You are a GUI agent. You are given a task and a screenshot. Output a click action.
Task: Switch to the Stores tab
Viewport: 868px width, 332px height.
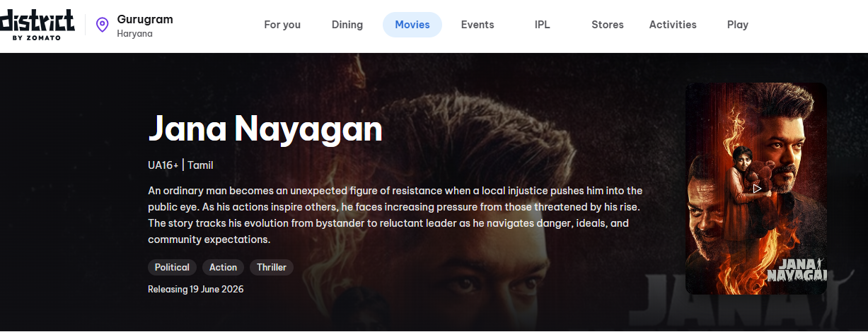coord(608,25)
